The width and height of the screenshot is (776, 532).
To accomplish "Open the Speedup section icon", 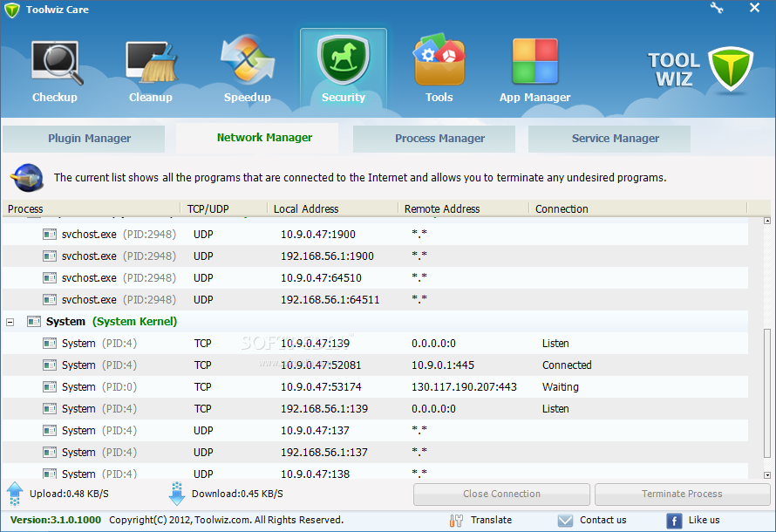I will coord(247,59).
